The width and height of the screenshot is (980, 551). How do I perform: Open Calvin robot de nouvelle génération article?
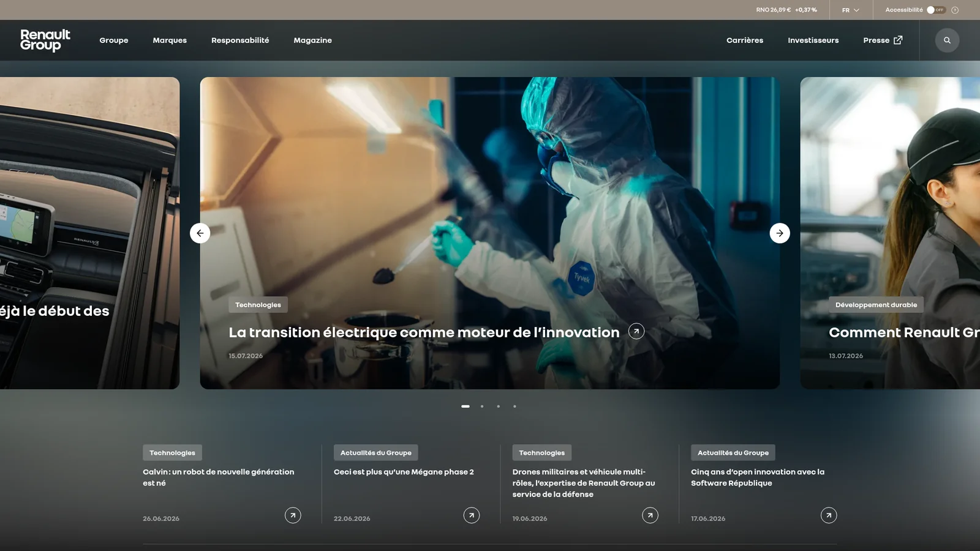[x=219, y=478]
